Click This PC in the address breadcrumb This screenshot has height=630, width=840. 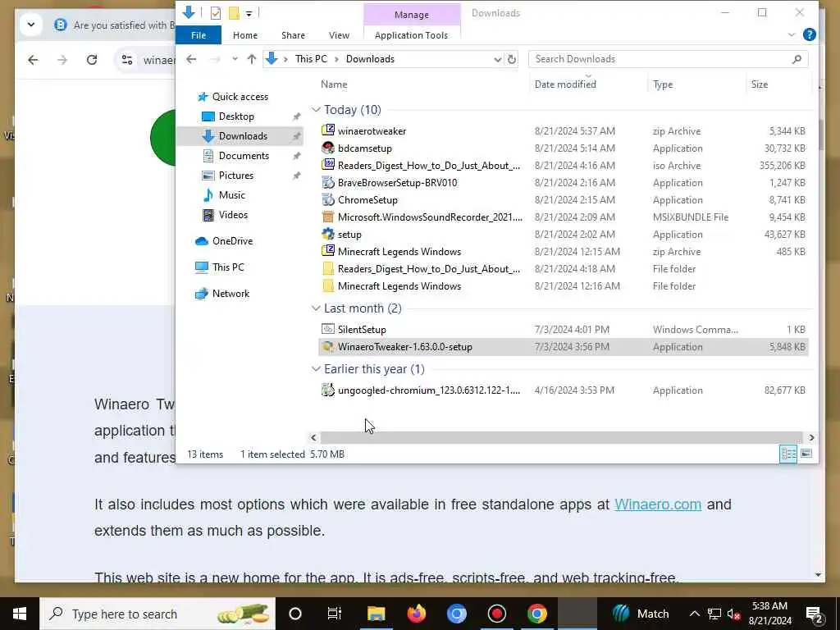pos(311,59)
